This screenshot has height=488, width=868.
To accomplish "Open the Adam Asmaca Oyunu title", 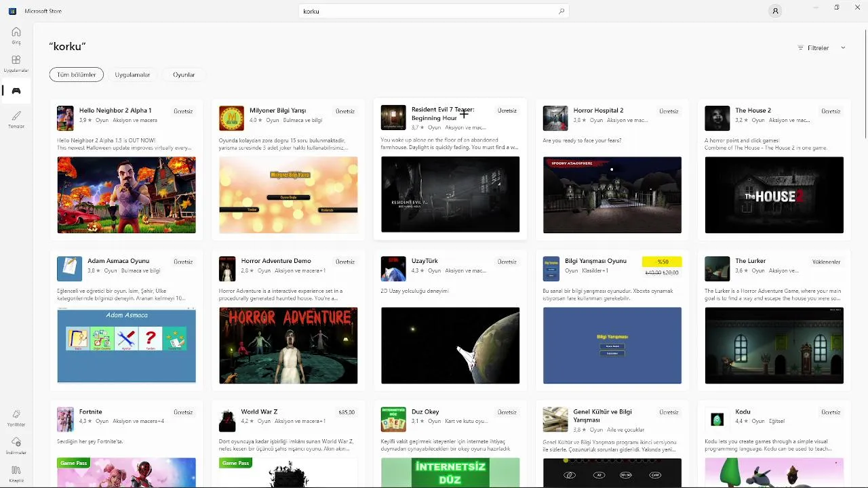I will [x=119, y=261].
